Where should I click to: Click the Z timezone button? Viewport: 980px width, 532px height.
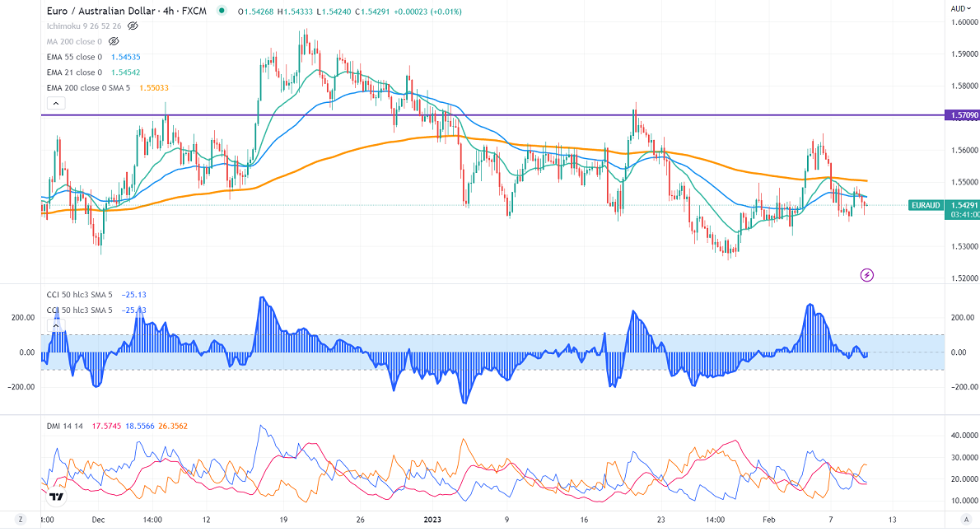point(20,520)
